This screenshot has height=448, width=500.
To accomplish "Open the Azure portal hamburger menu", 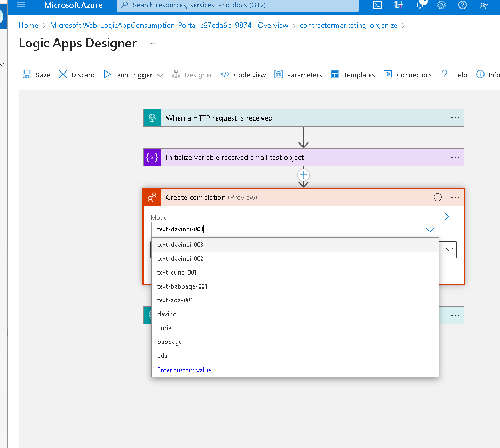I will tap(21, 5).
